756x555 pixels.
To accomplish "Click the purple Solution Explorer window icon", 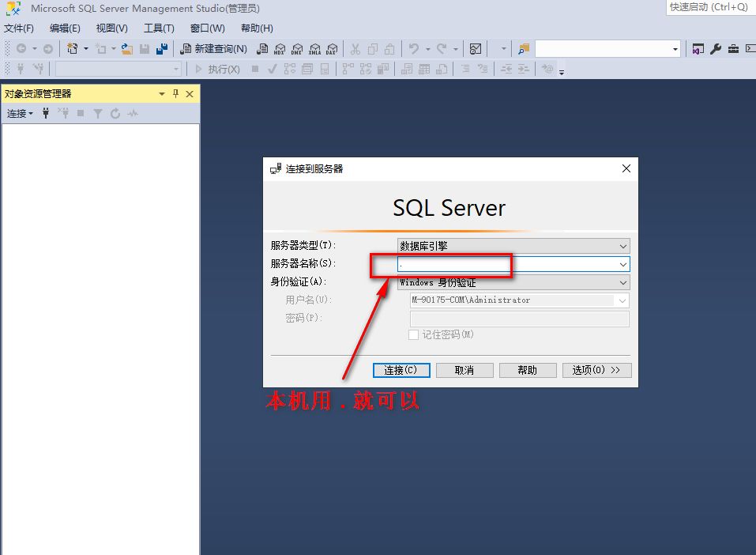I will 698,49.
